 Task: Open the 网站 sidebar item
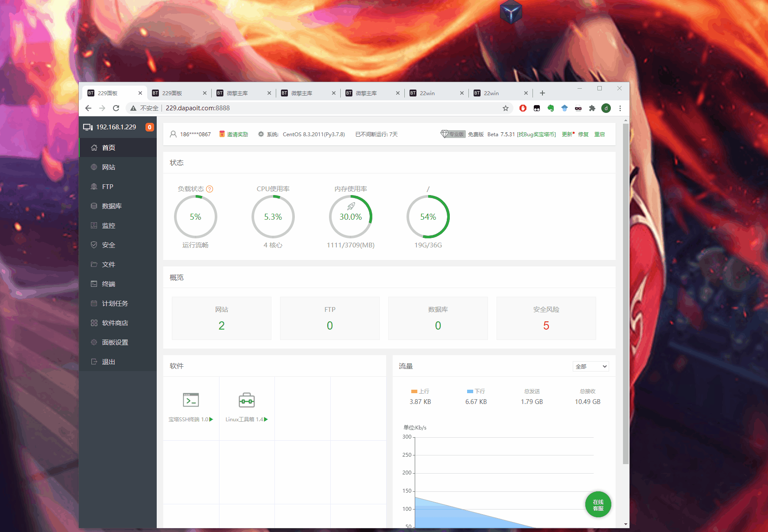coord(118,167)
